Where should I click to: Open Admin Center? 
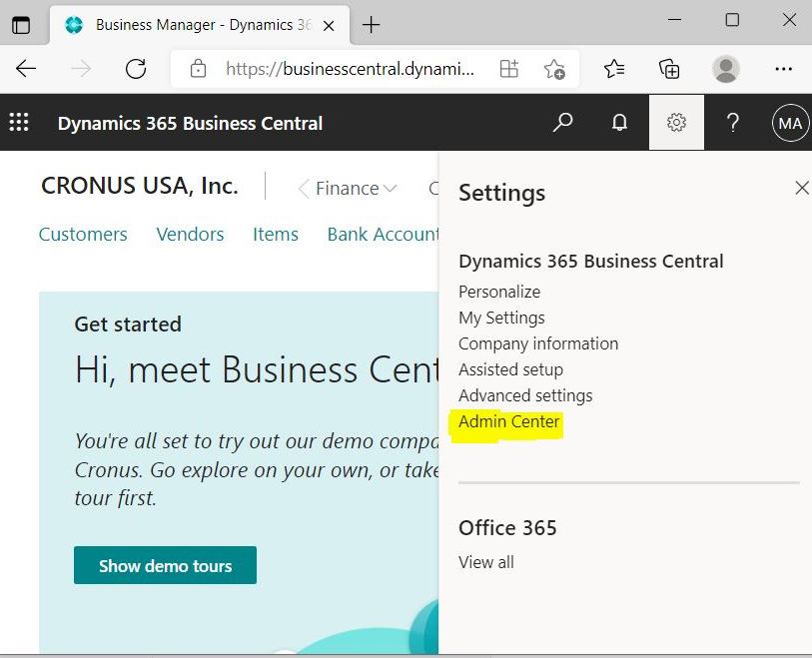[x=509, y=421]
